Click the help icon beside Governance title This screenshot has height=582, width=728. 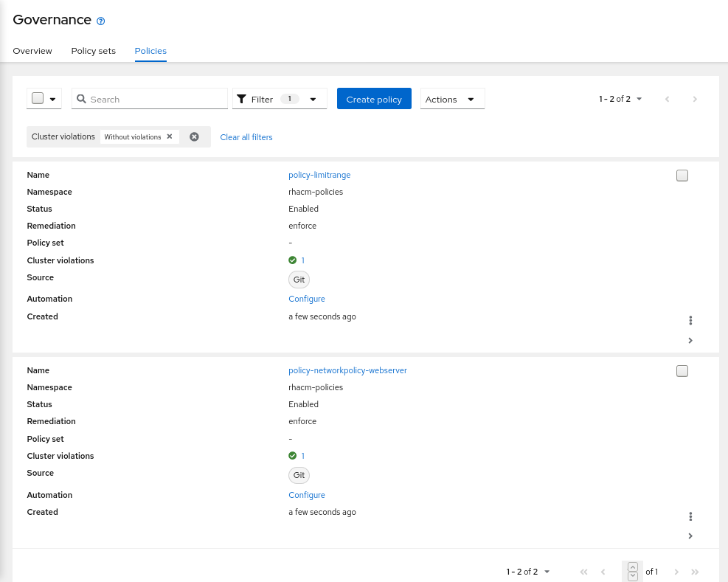[x=100, y=21]
